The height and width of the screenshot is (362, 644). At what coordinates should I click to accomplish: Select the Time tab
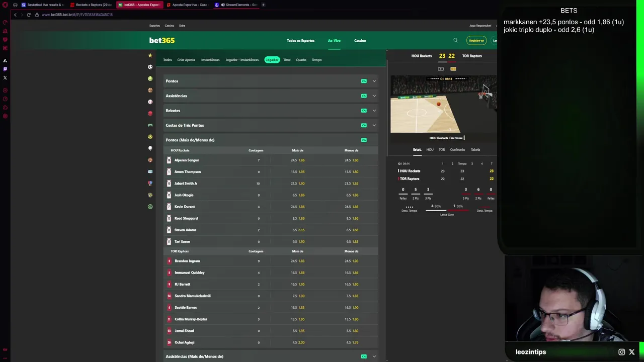click(287, 60)
